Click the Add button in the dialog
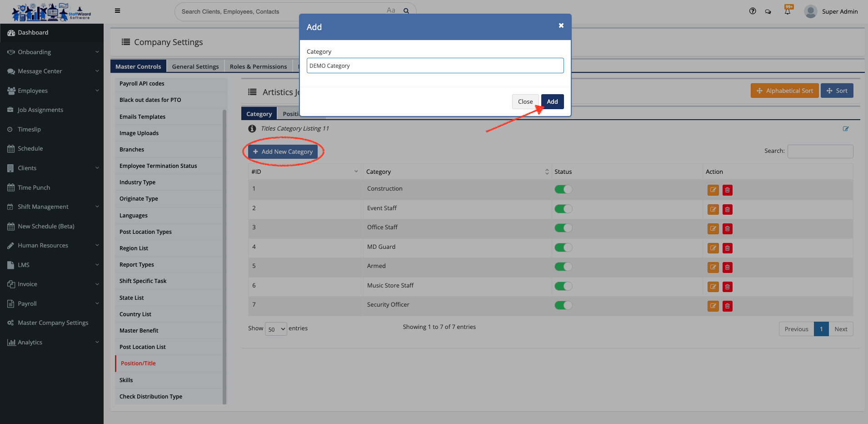 tap(552, 101)
